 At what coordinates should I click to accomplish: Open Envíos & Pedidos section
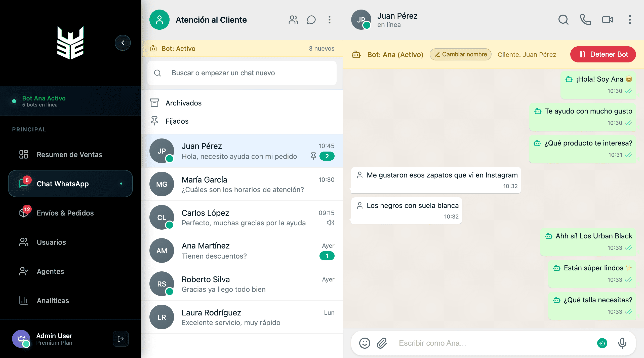pos(70,213)
